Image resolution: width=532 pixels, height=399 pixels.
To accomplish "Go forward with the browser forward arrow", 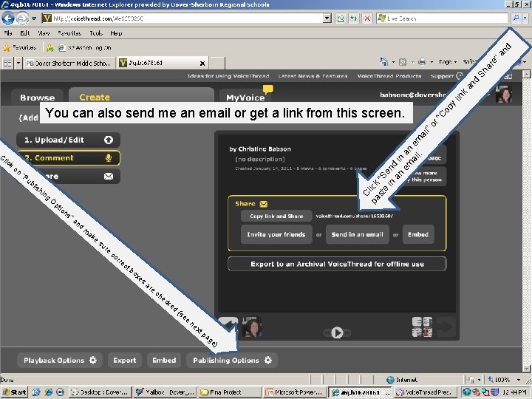I will [x=22, y=18].
